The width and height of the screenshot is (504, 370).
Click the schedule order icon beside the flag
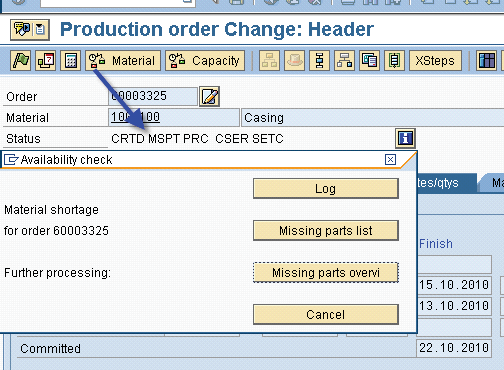(46, 60)
